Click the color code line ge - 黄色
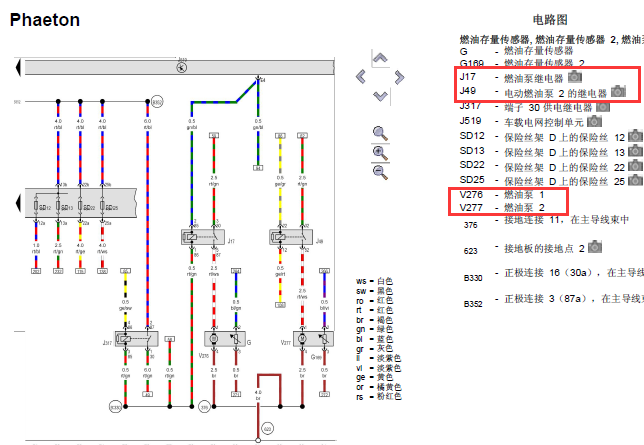Viewport: 644px width, 445px height. pyautogui.click(x=374, y=377)
